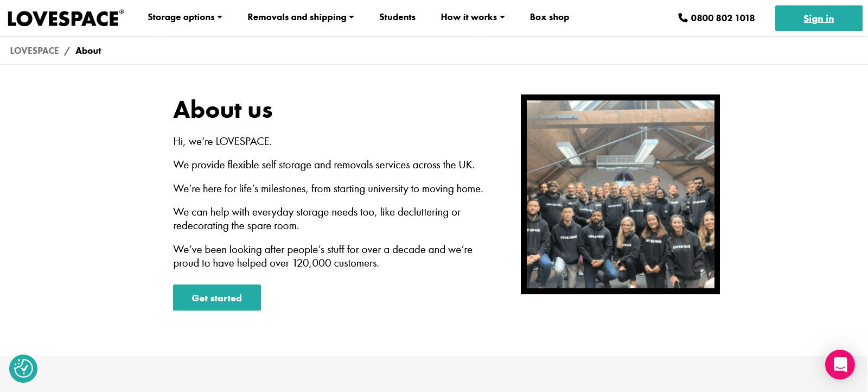The height and width of the screenshot is (392, 868).
Task: Go to the Students page
Action: 397,17
